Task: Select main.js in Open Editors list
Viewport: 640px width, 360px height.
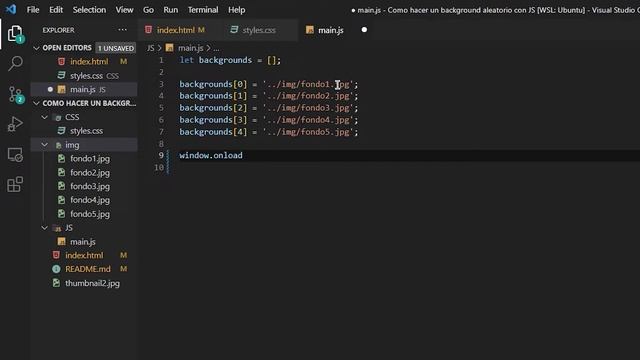Action: point(83,89)
